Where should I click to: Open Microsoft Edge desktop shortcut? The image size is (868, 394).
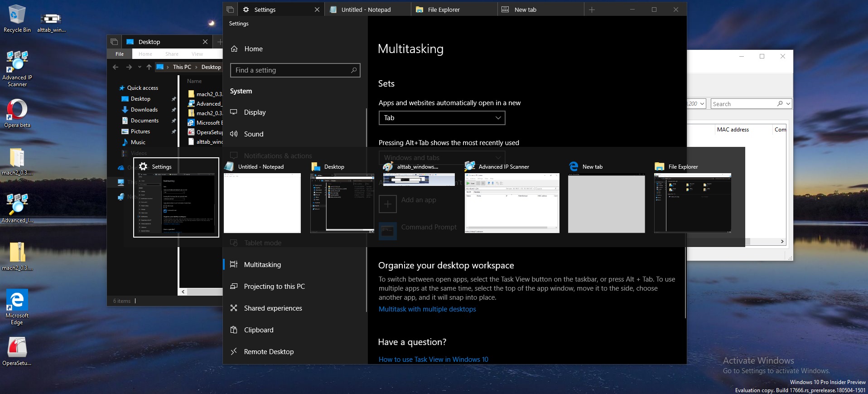coord(17,307)
